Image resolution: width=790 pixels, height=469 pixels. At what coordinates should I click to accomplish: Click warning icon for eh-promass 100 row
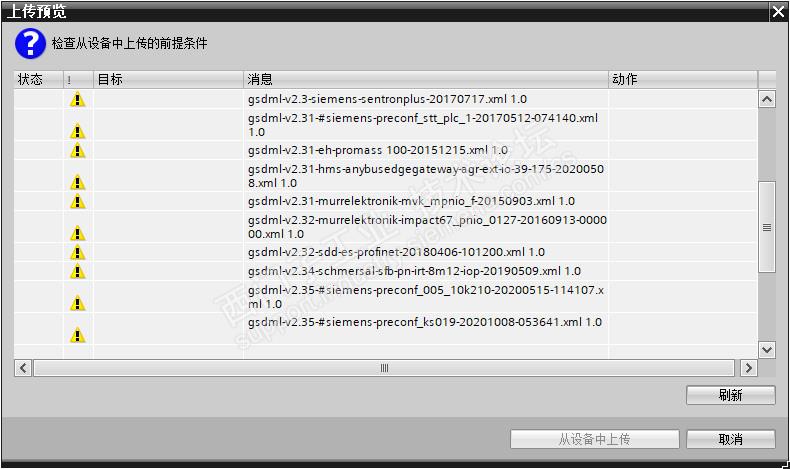78,150
